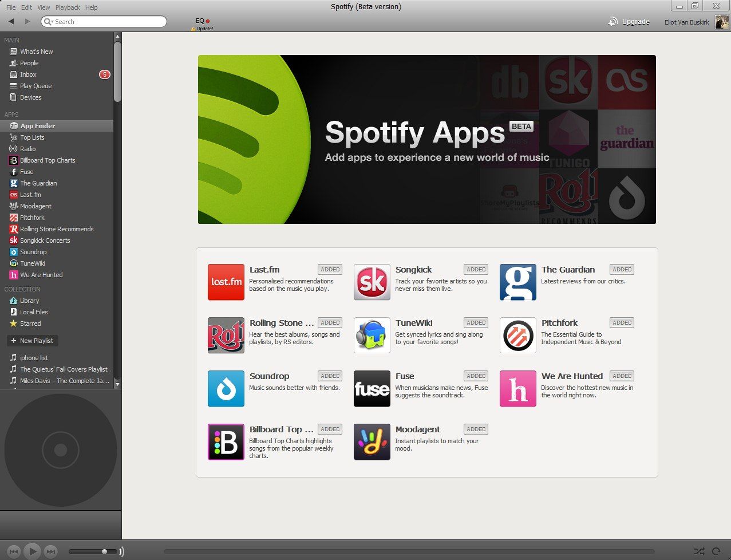Open the Edit menu
The height and width of the screenshot is (560, 731).
point(26,7)
